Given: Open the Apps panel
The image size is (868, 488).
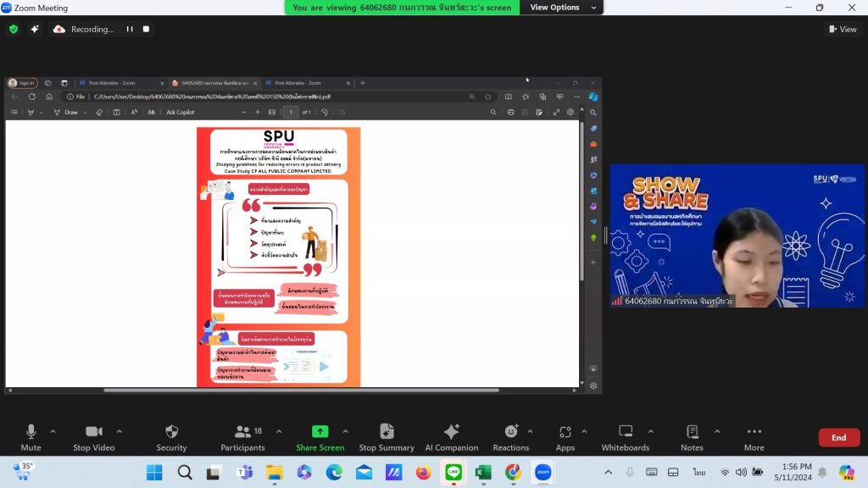Looking at the screenshot, I should (x=565, y=438).
